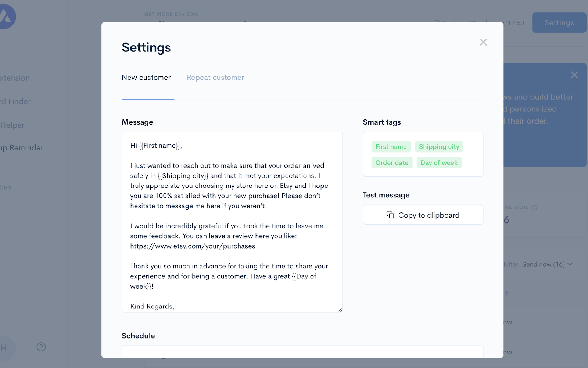The width and height of the screenshot is (588, 368).
Task: Click the help question mark icon in sidebar
Action: point(41,347)
